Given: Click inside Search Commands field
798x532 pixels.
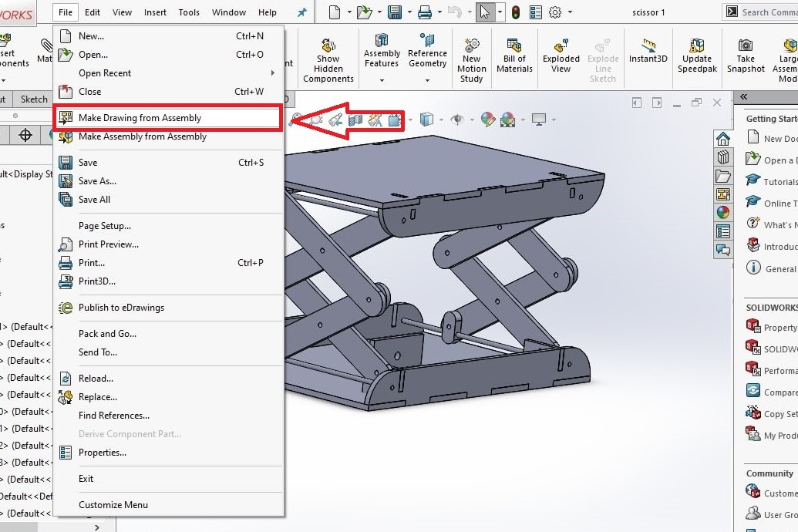Looking at the screenshot, I should tap(769, 12).
